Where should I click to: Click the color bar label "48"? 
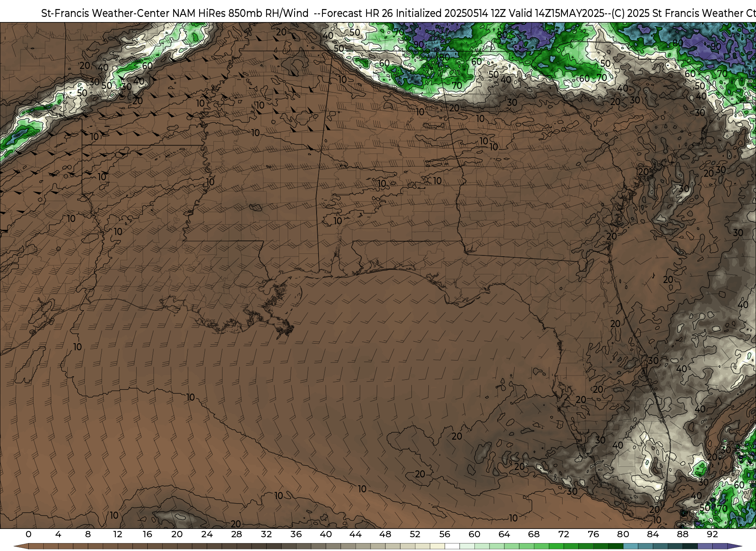385,534
